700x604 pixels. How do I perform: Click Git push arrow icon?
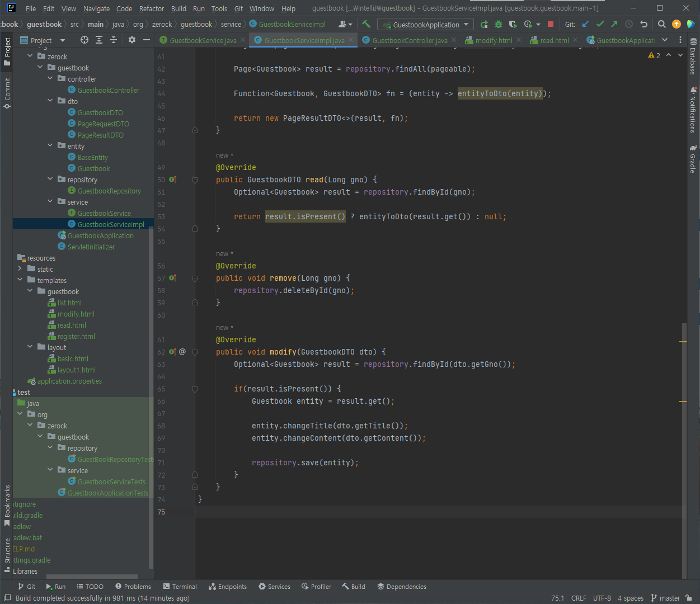(x=614, y=24)
